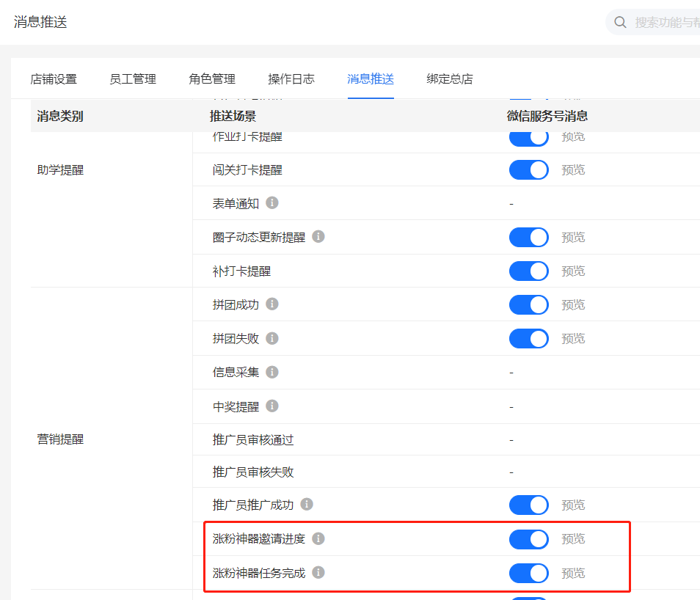The image size is (700, 600).
Task: Click the 推送场景 column header
Action: point(233,116)
